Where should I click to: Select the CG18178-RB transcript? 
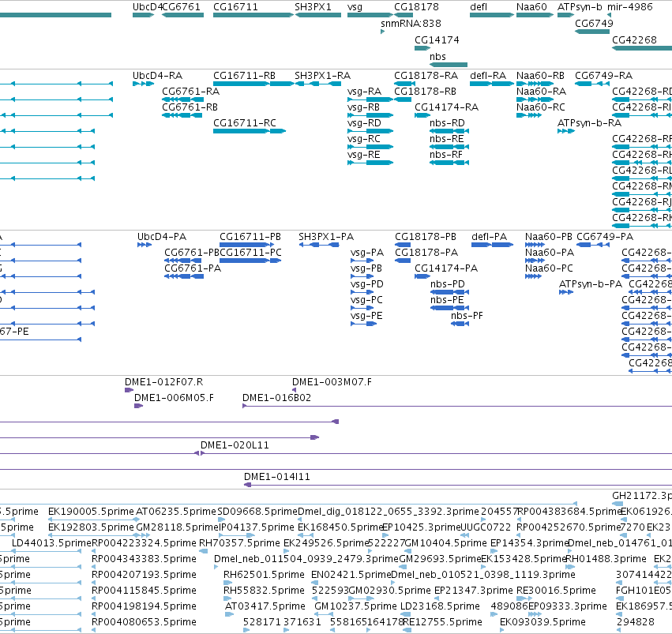403,99
